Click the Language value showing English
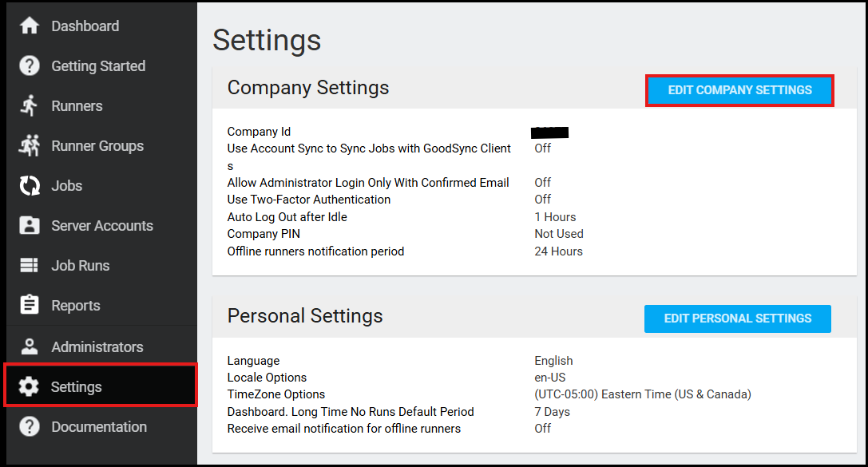 click(x=553, y=360)
